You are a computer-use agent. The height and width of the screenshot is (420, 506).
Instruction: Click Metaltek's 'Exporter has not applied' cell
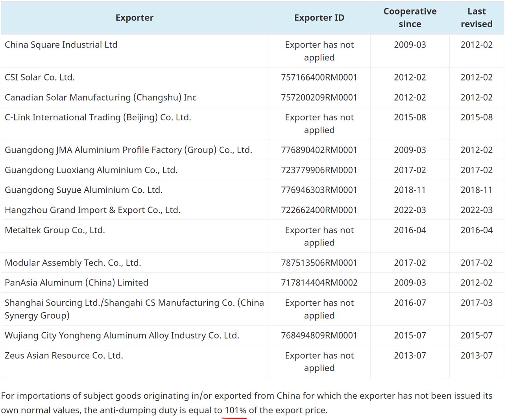coord(319,237)
